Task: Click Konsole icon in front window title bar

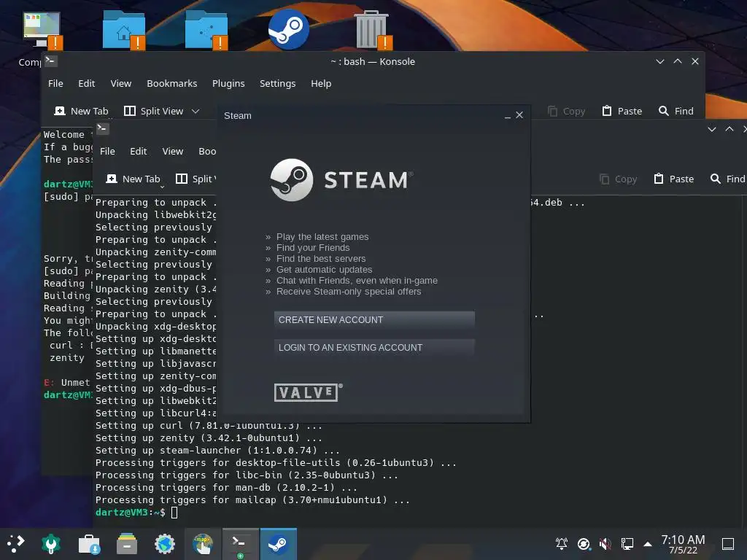Action: tap(102, 128)
